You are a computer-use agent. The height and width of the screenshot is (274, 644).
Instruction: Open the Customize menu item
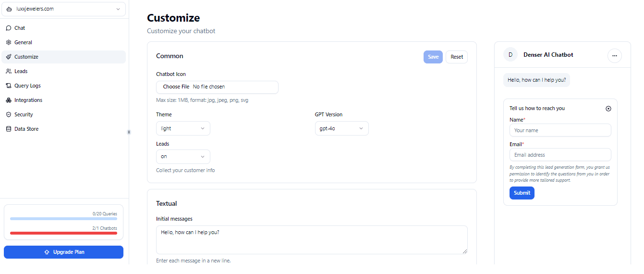click(x=26, y=57)
